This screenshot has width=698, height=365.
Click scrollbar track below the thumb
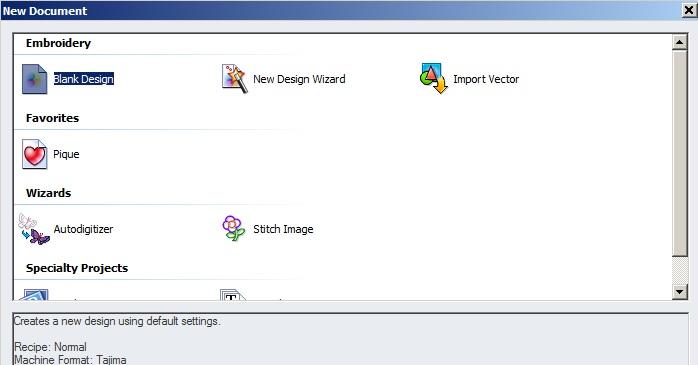680,271
